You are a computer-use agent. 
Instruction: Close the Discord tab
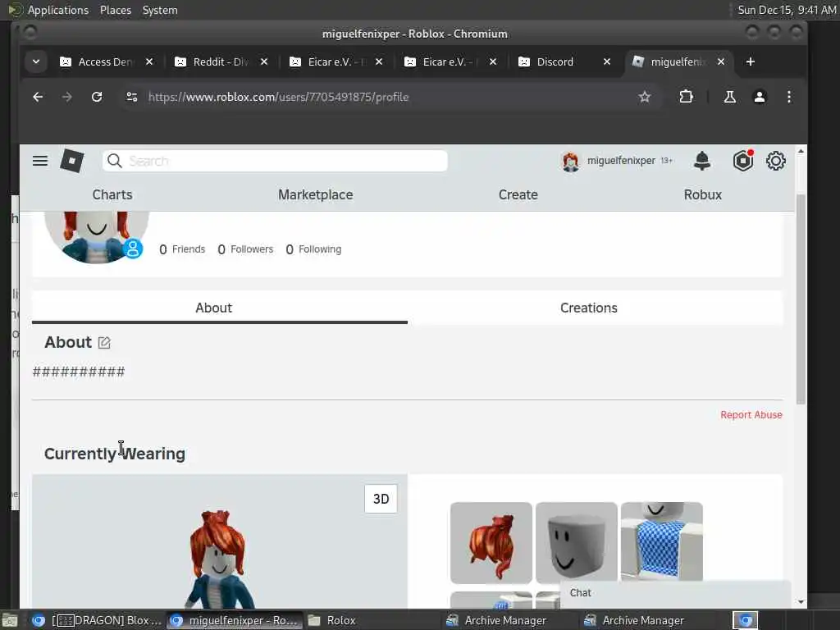(607, 62)
